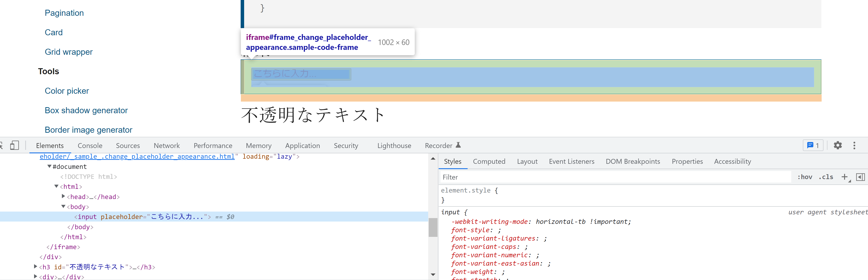Open the Box shadow generator link
The height and width of the screenshot is (280, 868).
click(86, 110)
